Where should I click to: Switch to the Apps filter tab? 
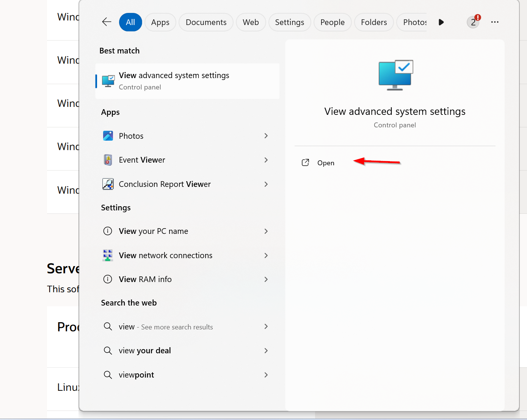[x=160, y=22]
